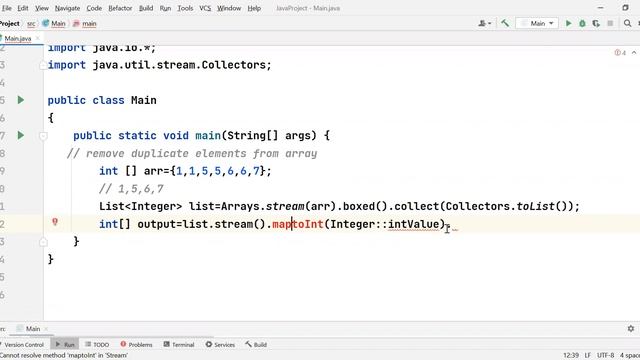Click the 'Cannot resolve method' status message

coord(64,356)
